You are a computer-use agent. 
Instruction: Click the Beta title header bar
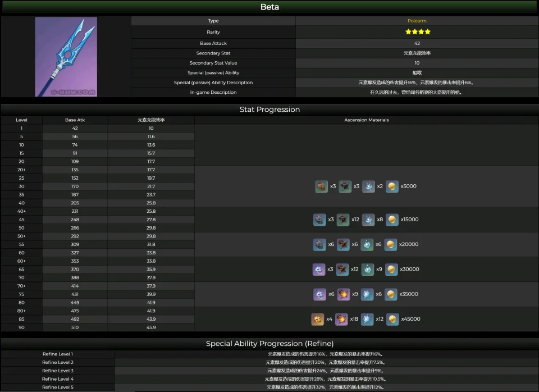click(x=269, y=7)
